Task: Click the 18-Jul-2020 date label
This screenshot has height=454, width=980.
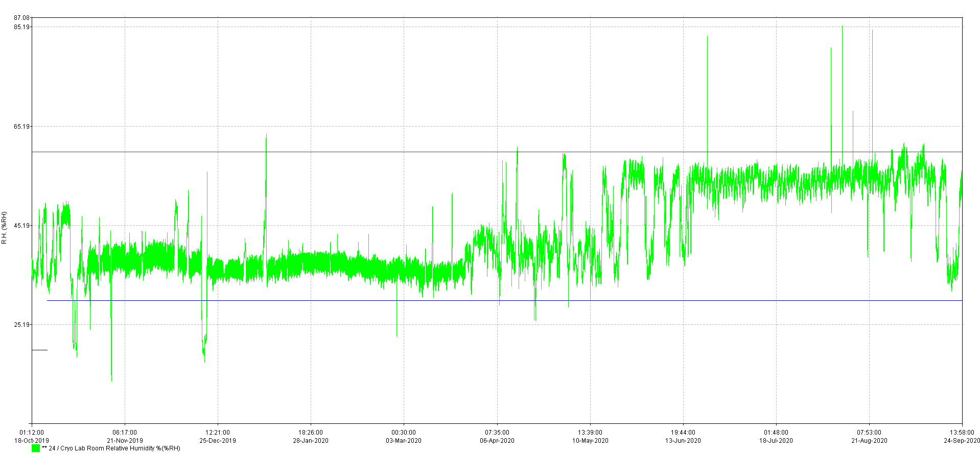Action: click(776, 441)
